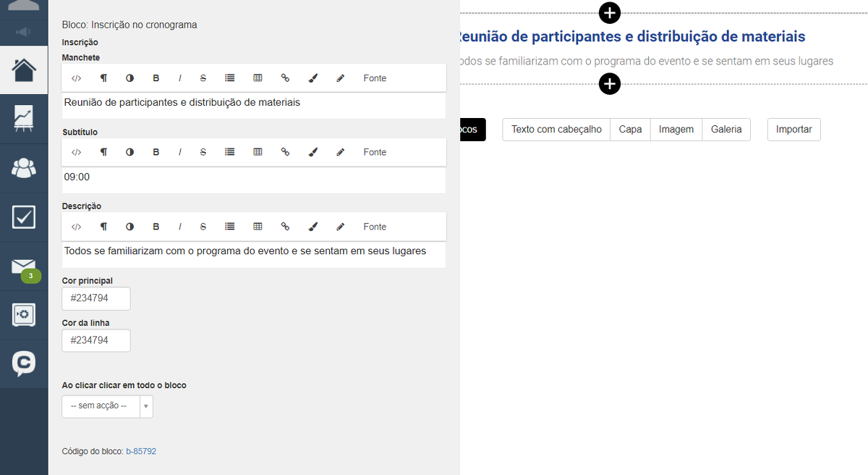The image size is (868, 475).
Task: Open the participants group sidebar icon
Action: (x=24, y=168)
